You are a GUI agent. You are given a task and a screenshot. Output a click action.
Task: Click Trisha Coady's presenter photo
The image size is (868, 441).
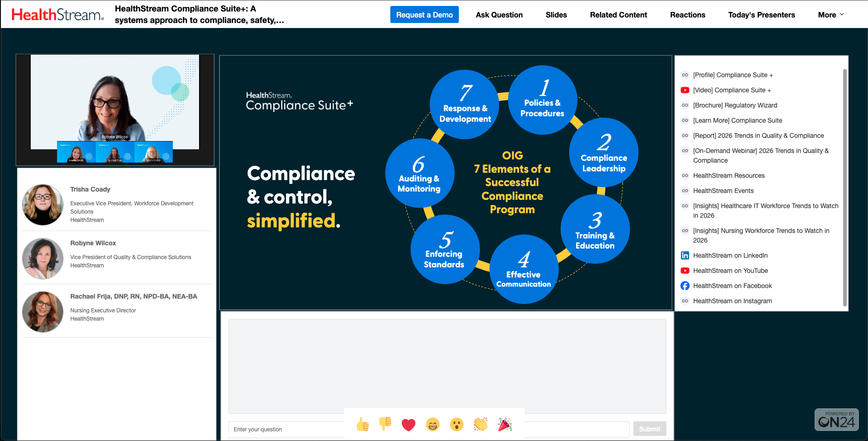pyautogui.click(x=43, y=205)
